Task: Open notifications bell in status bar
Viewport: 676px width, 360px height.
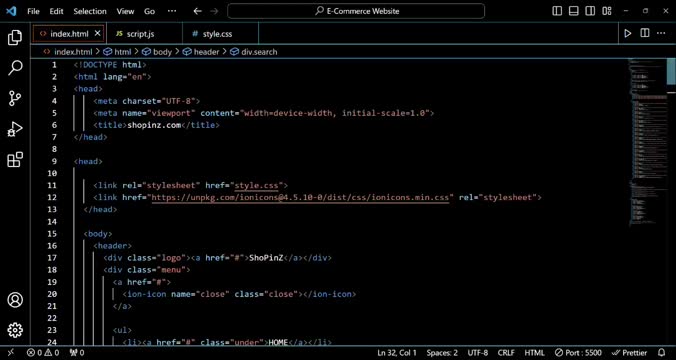Action: (661, 353)
